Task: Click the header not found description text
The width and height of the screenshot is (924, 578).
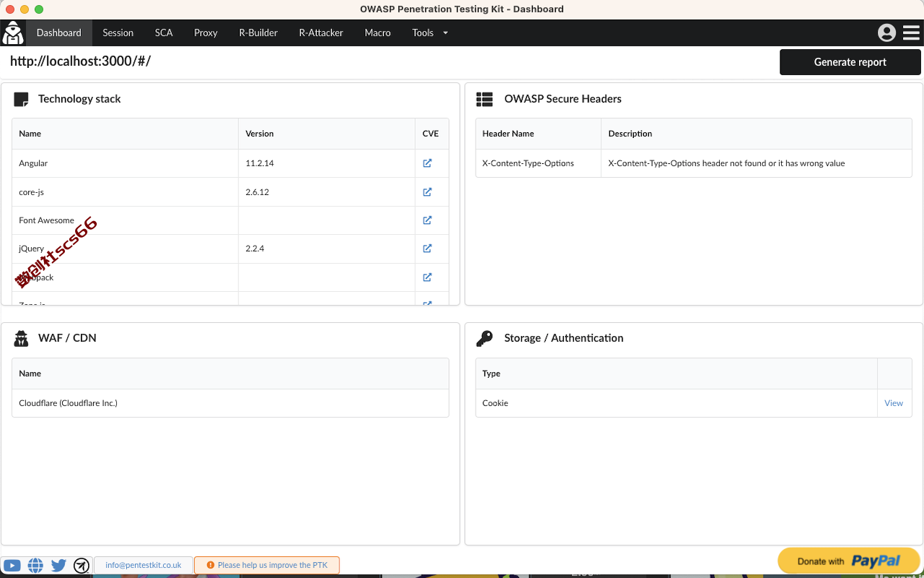Action: pyautogui.click(x=726, y=163)
